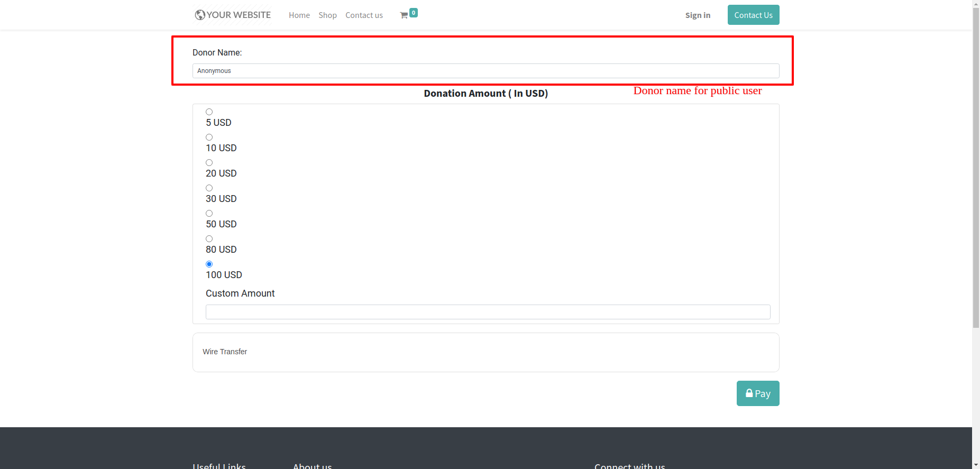This screenshot has width=980, height=469.
Task: Click the Donation Amount ( In USD) heading
Action: (486, 94)
